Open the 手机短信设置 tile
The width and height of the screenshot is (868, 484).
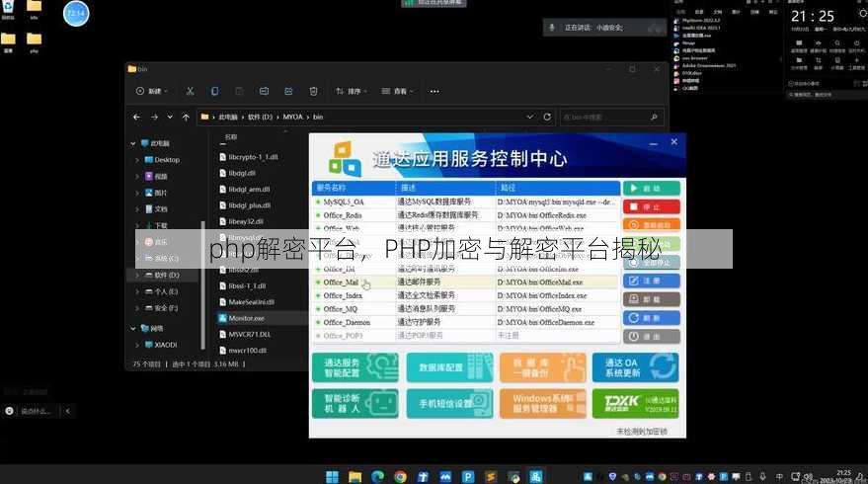click(x=449, y=403)
